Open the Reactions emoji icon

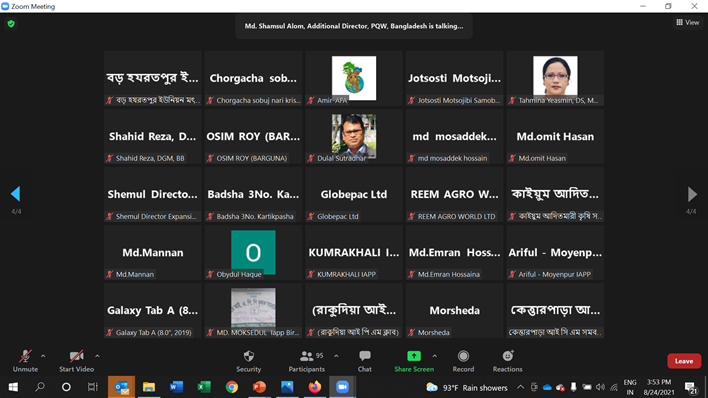508,356
